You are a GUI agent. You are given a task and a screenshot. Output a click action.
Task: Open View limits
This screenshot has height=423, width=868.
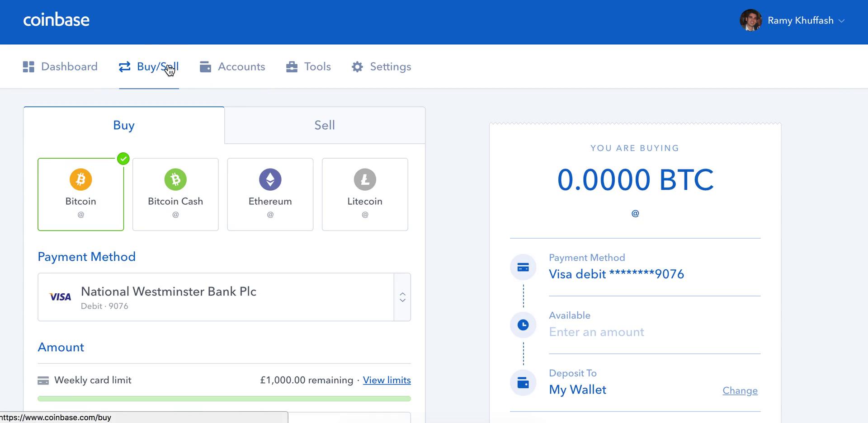click(387, 380)
